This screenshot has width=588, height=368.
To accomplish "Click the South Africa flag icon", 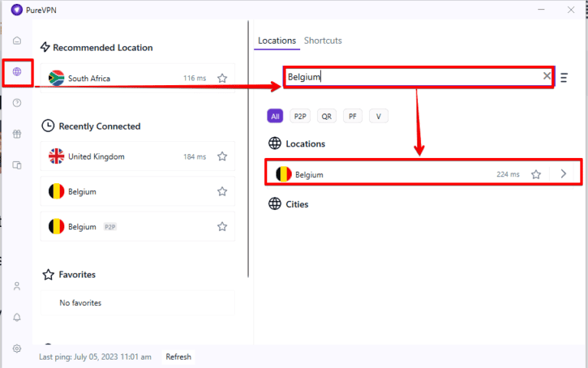I will pos(56,78).
